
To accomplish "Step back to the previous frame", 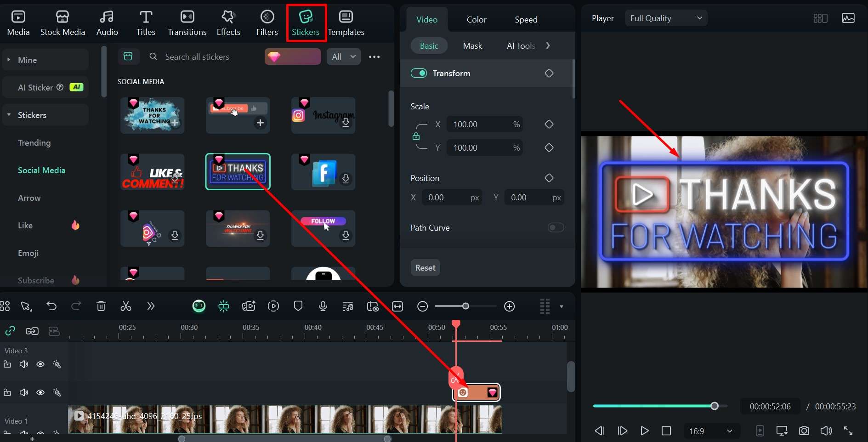I will click(600, 431).
